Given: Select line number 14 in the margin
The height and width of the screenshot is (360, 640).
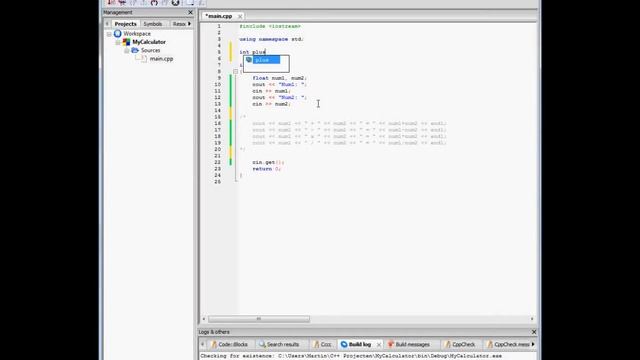Looking at the screenshot, I should point(218,111).
